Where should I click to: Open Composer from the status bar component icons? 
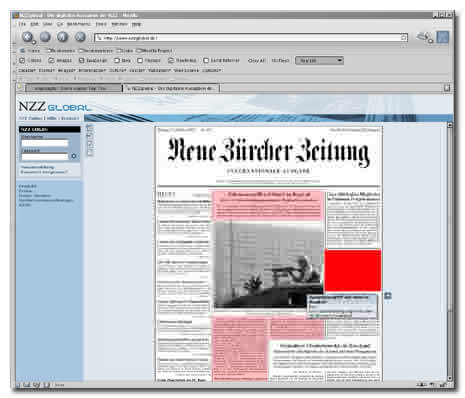[x=37, y=385]
